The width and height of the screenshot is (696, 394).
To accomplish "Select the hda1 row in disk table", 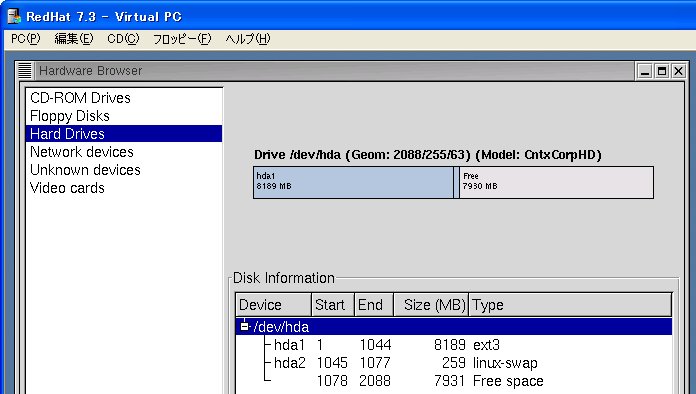I will pos(454,345).
